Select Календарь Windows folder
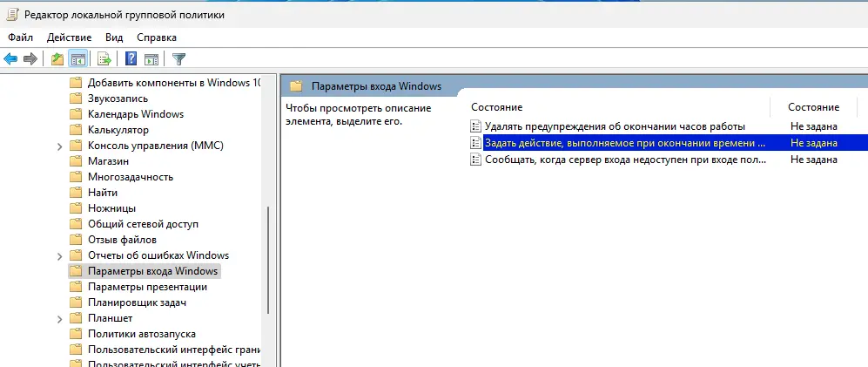Image resolution: width=868 pixels, height=367 pixels. coord(136,114)
